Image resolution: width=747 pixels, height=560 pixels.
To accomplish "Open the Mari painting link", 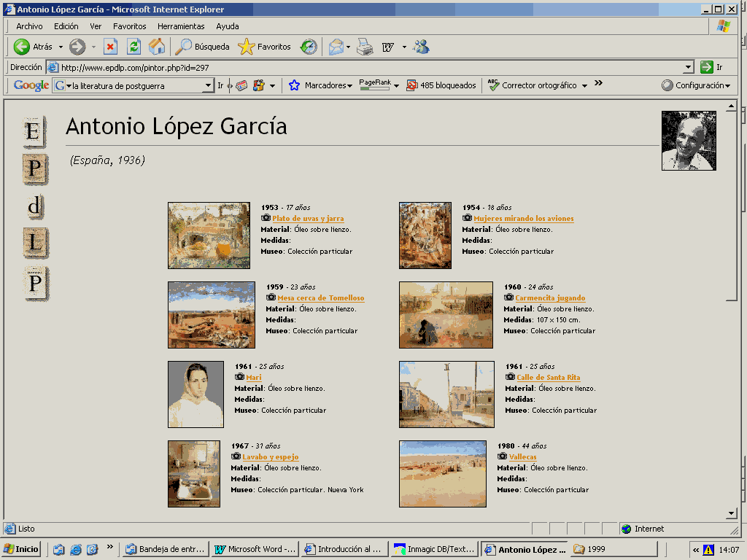I will [253, 377].
